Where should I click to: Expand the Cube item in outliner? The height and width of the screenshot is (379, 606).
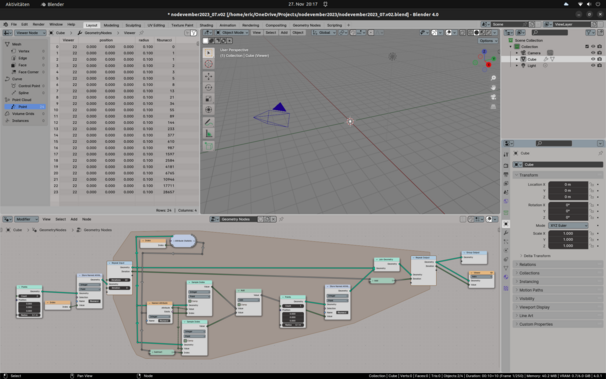[517, 59]
